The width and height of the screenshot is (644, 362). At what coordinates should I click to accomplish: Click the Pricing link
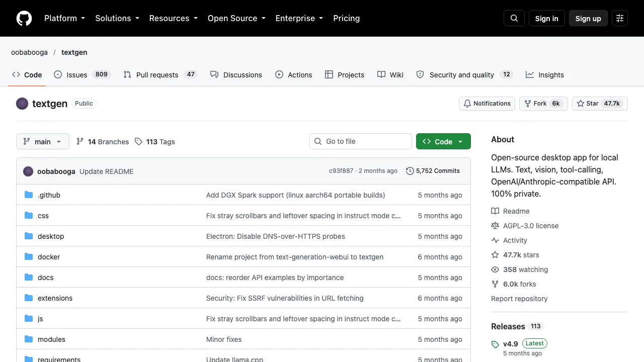click(347, 18)
